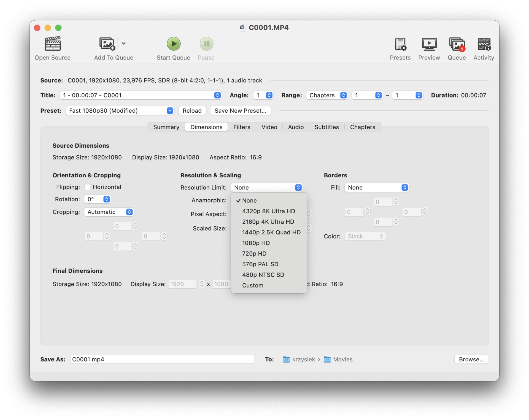Screen dimensions: 529x420
Task: Open the Preview window icon
Action: [429, 44]
